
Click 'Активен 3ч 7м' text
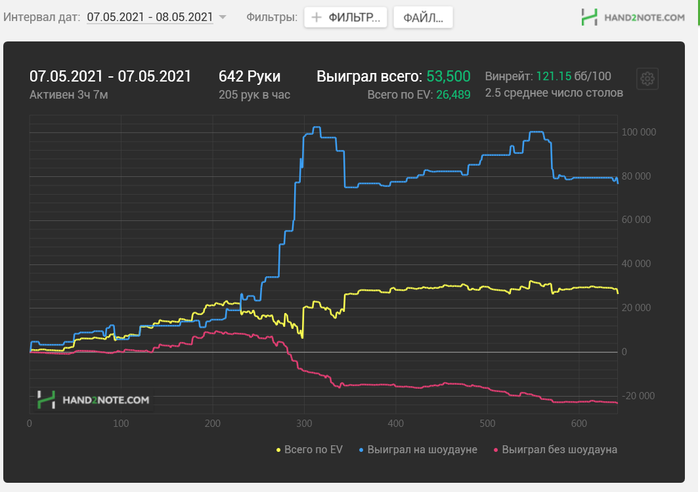[69, 95]
